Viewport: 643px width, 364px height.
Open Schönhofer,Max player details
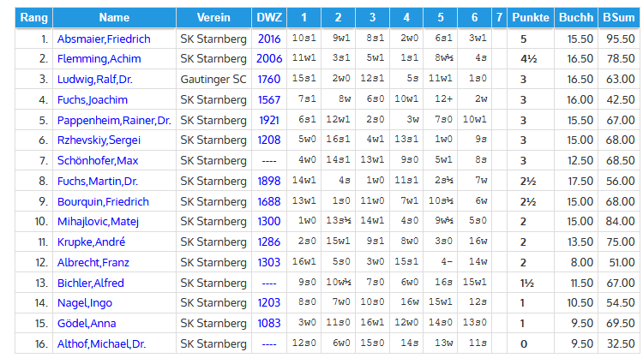click(98, 161)
